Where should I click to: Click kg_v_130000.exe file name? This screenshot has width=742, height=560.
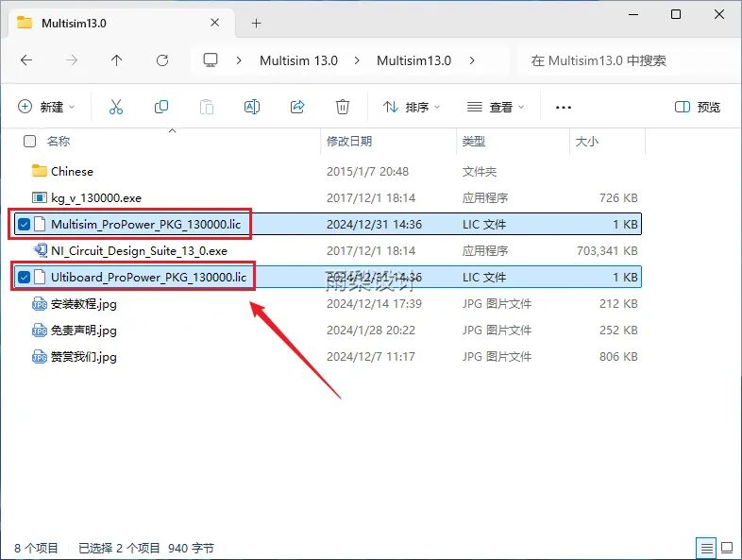pyautogui.click(x=96, y=198)
